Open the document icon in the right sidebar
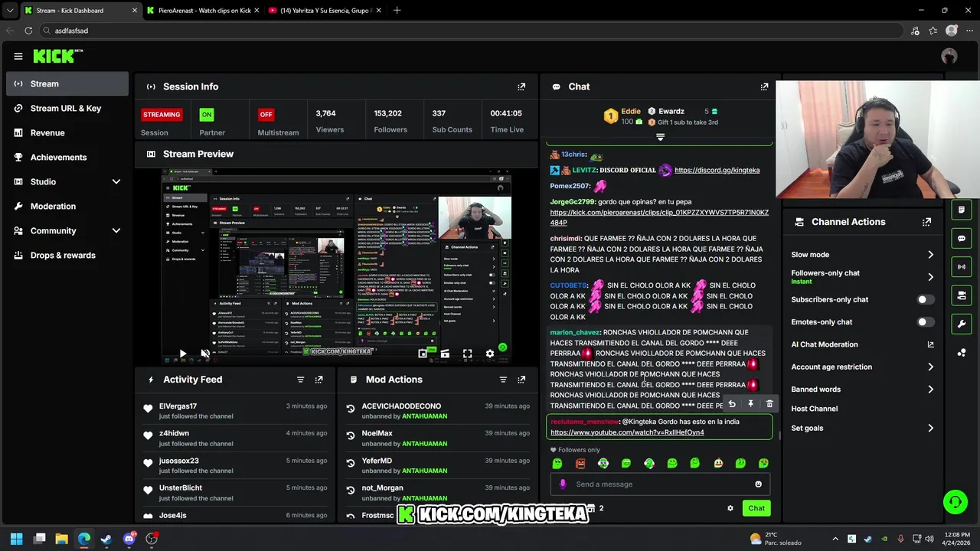Viewport: 980px width, 551px height. [962, 210]
